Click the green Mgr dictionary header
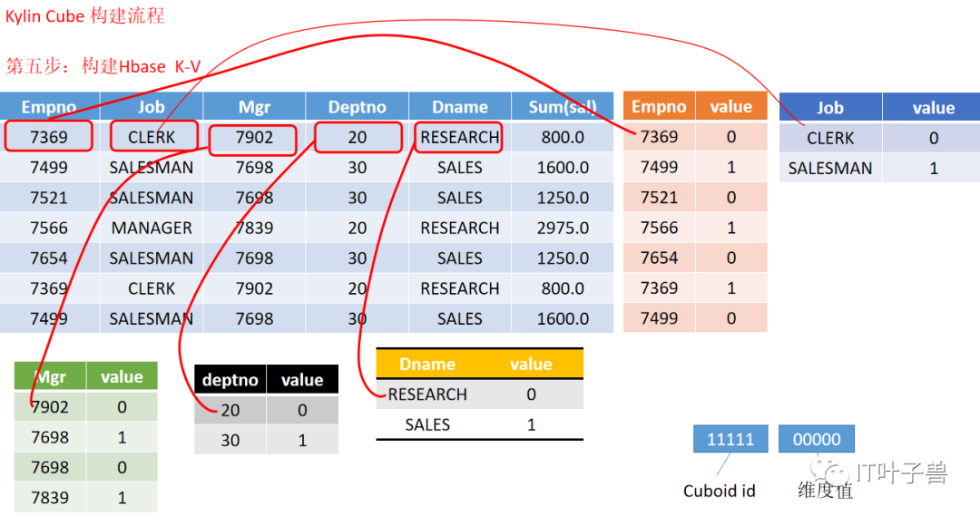 point(50,376)
